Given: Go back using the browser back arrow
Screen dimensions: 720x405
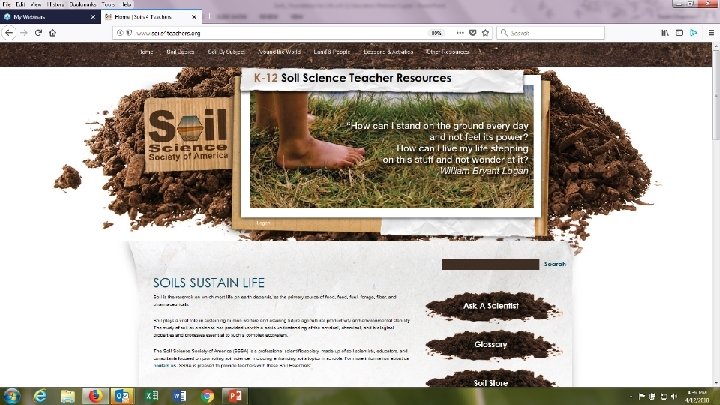Looking at the screenshot, I should (9, 33).
